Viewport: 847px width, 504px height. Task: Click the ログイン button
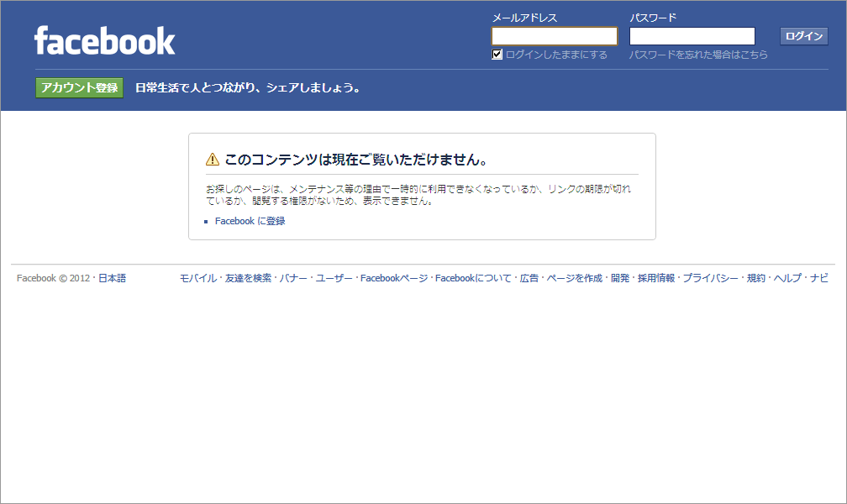[804, 36]
